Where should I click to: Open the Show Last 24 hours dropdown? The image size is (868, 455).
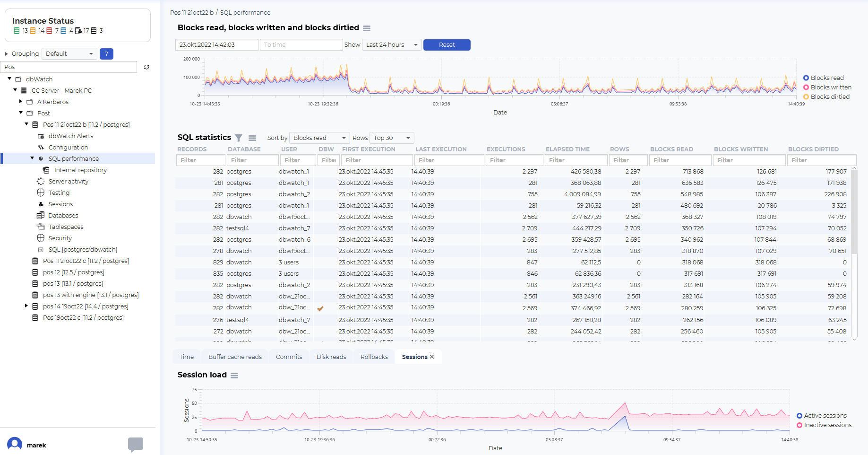tap(392, 45)
